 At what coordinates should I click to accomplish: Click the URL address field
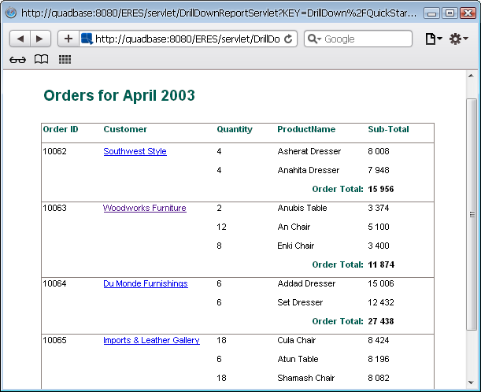tap(187, 39)
